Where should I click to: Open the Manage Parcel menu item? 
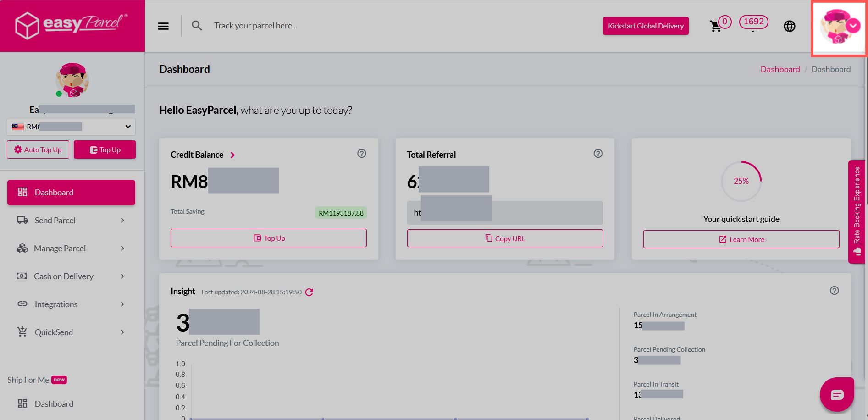71,249
